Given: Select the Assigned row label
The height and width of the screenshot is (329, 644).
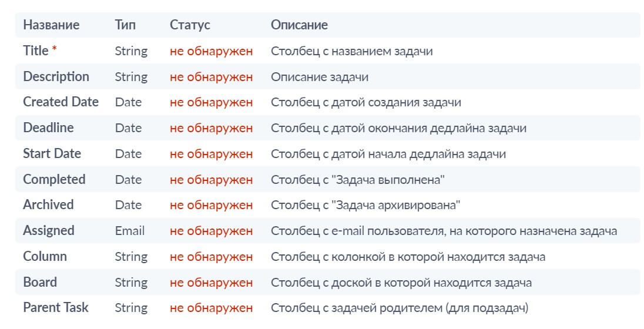Looking at the screenshot, I should click(48, 230).
